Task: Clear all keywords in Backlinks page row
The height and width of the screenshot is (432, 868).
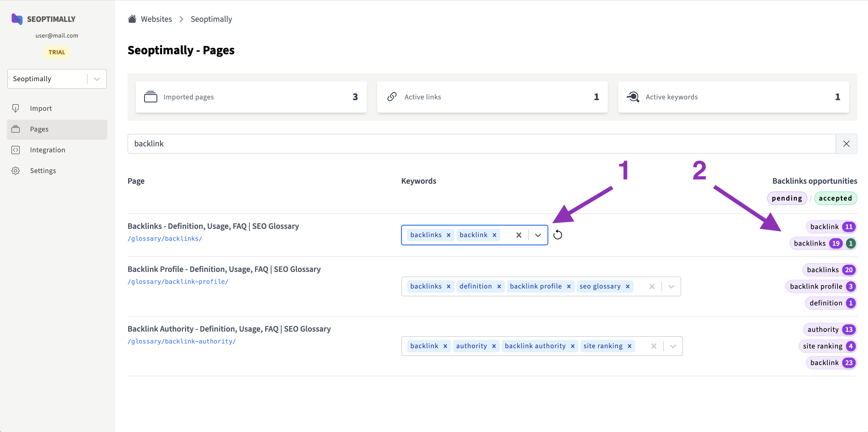Action: click(519, 235)
